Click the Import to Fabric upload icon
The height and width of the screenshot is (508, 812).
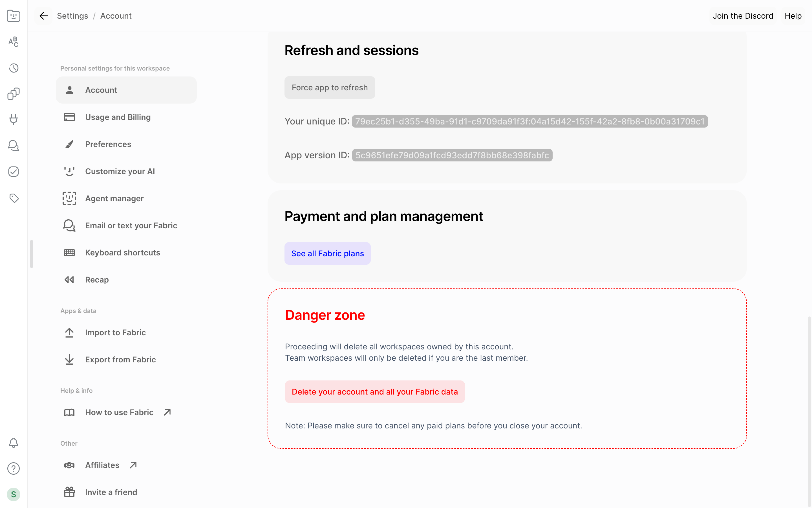[69, 333]
